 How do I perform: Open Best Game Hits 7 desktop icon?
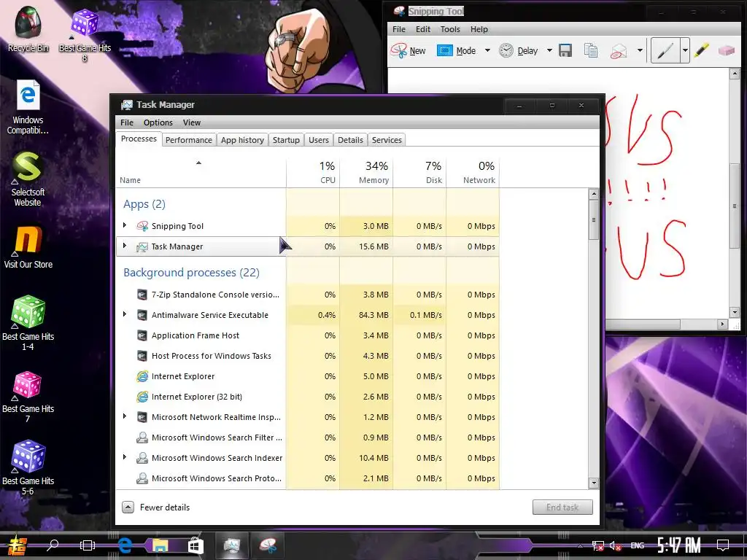[28, 397]
